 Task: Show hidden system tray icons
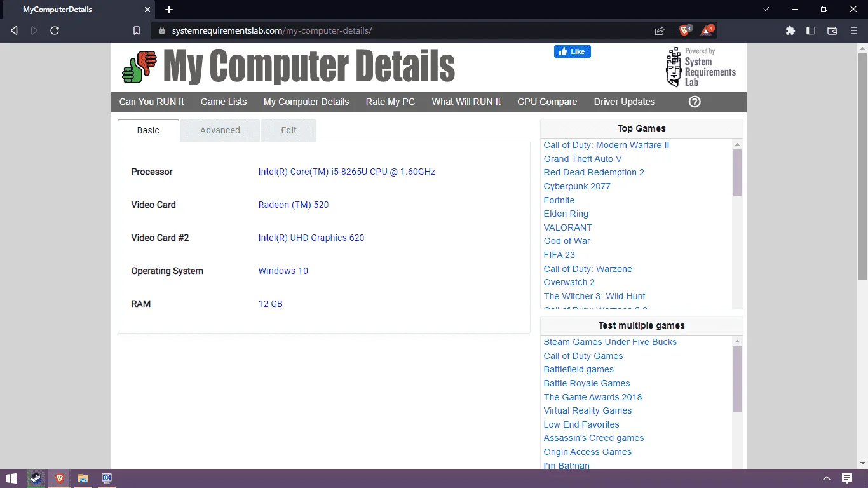pyautogui.click(x=827, y=478)
